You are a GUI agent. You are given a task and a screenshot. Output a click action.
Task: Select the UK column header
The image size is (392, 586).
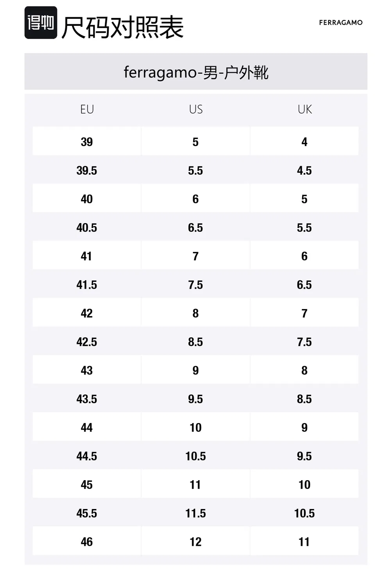(x=304, y=109)
